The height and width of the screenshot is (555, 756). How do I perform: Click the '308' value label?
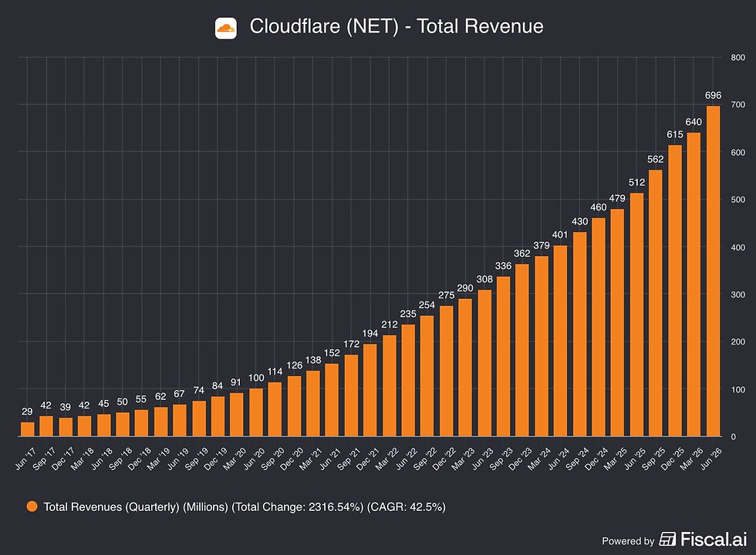point(484,279)
